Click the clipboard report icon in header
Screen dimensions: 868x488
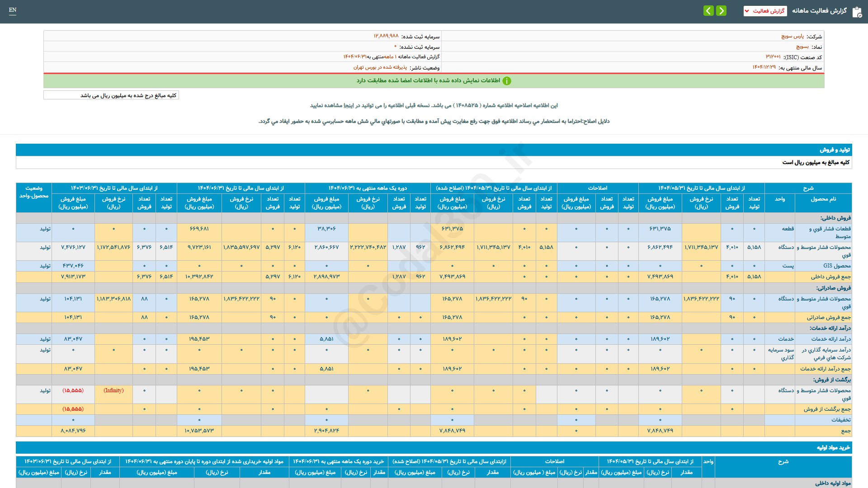(857, 12)
